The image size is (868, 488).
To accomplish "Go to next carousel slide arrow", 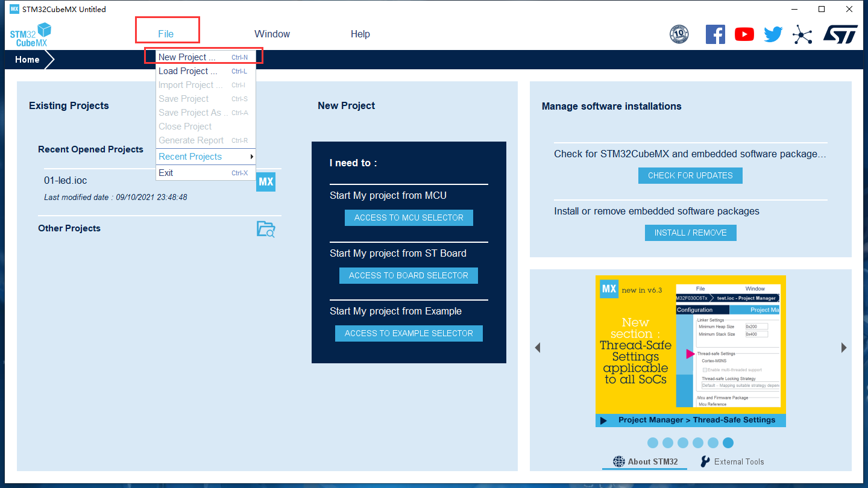I will point(844,348).
